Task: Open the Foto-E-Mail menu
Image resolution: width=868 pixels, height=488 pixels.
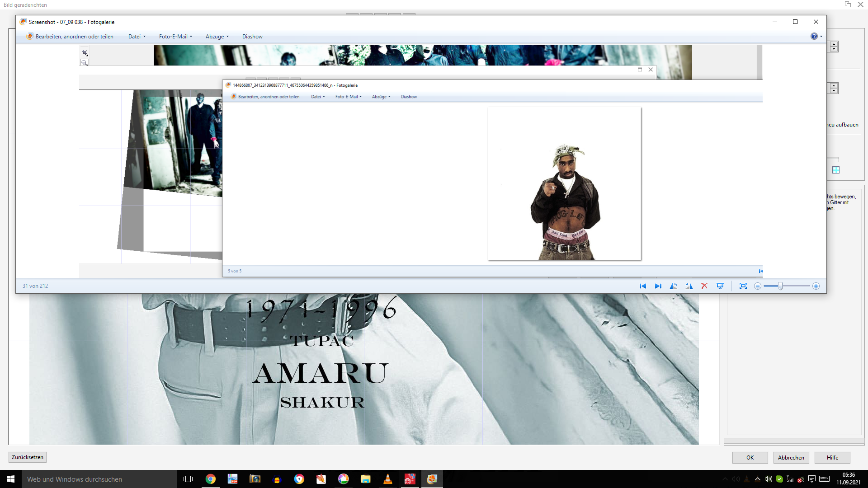Action: point(175,37)
